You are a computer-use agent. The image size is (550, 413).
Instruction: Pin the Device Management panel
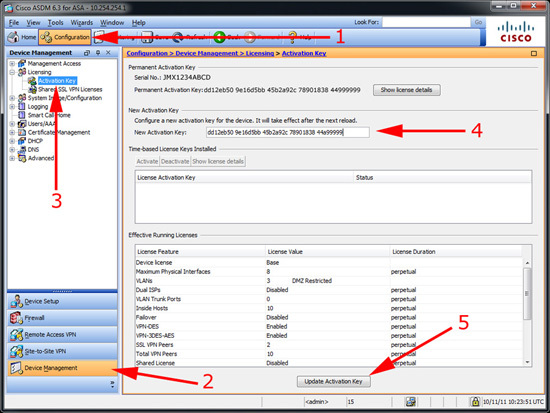pyautogui.click(x=98, y=53)
